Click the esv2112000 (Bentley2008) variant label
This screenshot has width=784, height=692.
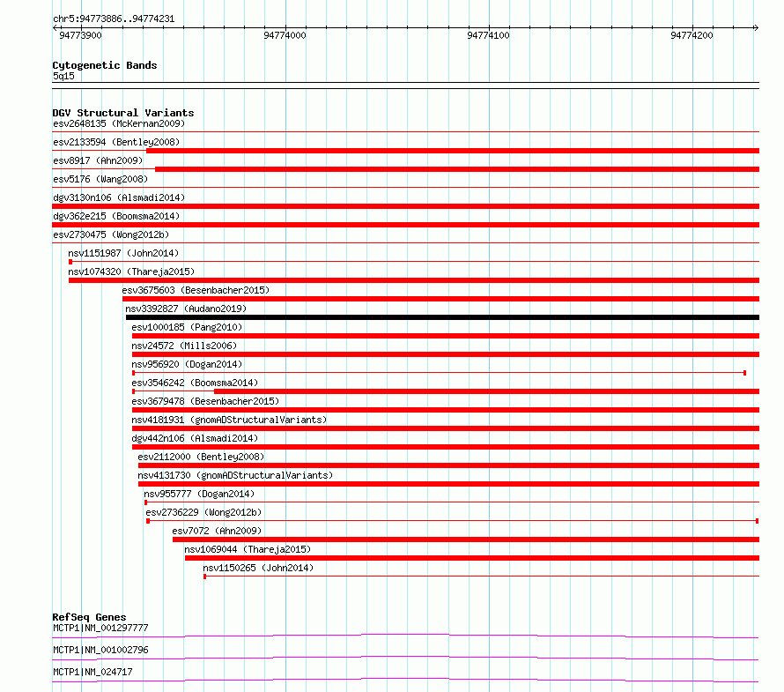(x=201, y=457)
